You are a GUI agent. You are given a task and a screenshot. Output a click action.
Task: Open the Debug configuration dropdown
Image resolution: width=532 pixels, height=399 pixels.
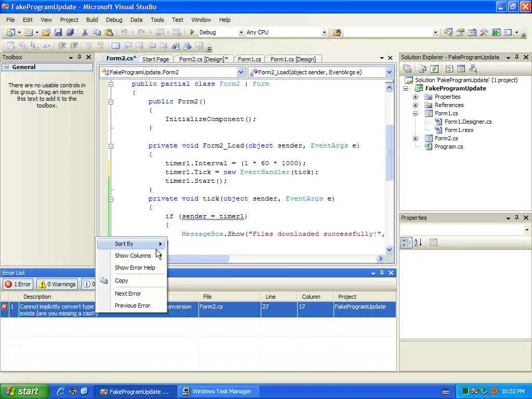click(241, 32)
